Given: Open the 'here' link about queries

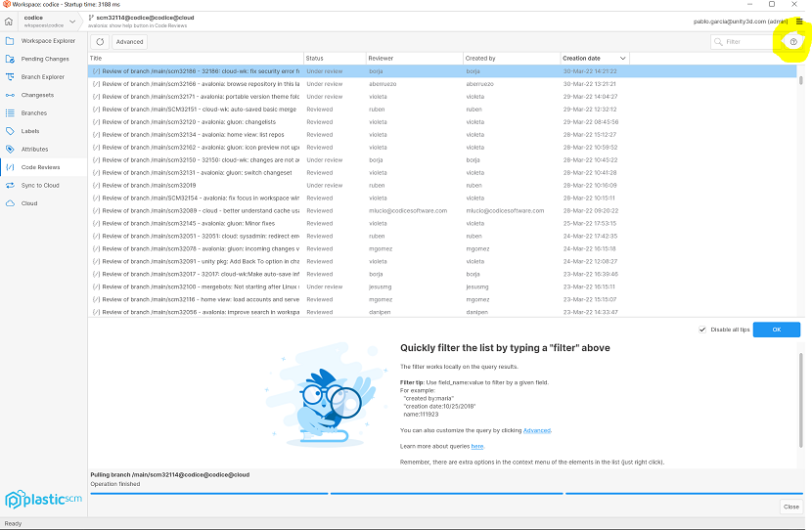Looking at the screenshot, I should click(477, 446).
